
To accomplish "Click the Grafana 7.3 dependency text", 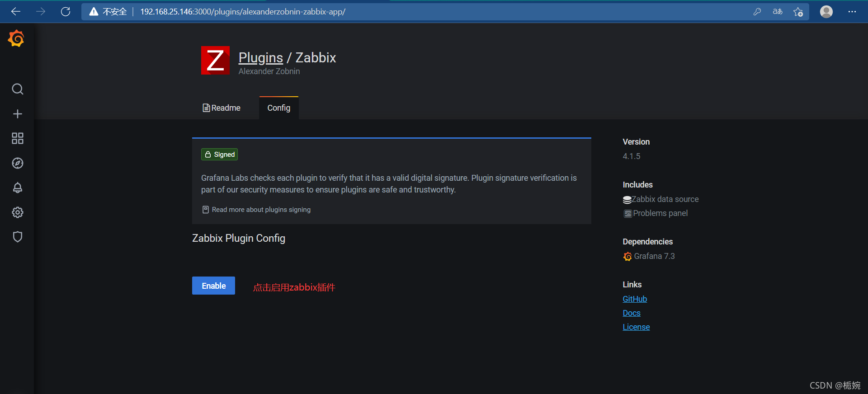I will point(654,256).
